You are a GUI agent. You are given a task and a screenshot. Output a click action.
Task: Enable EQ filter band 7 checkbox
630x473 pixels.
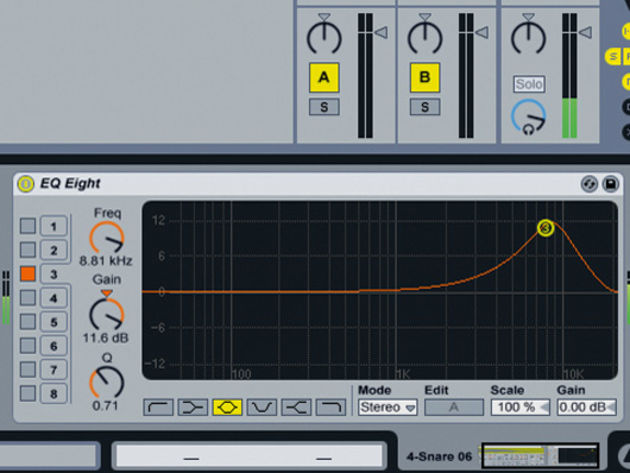click(28, 369)
